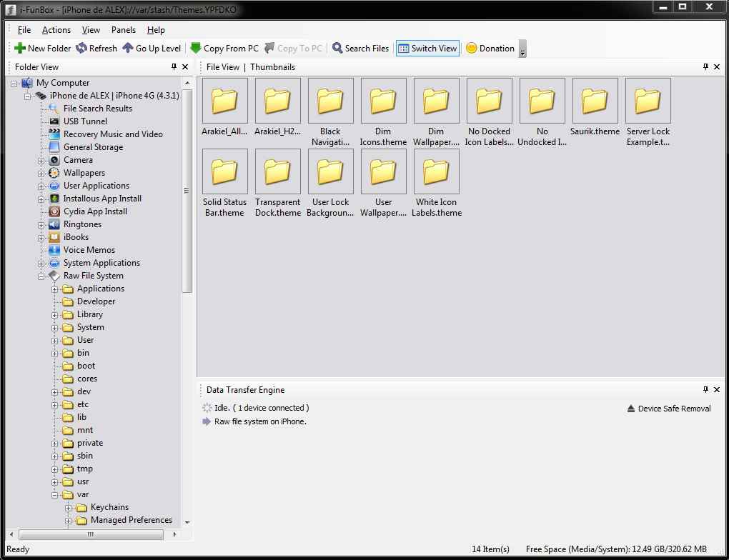
Task: Expand the Wallpapers tree node
Action: pyautogui.click(x=41, y=174)
